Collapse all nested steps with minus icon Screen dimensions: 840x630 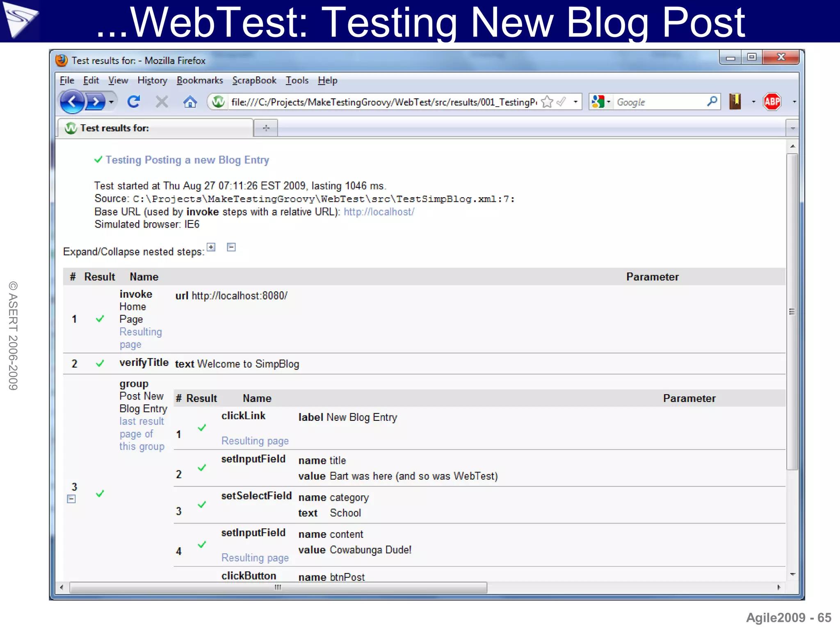(x=231, y=247)
